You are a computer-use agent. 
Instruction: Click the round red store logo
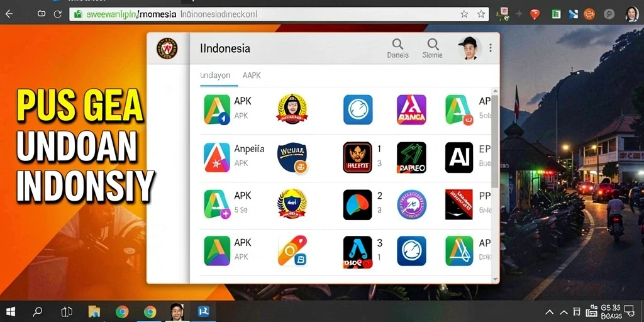click(x=167, y=48)
